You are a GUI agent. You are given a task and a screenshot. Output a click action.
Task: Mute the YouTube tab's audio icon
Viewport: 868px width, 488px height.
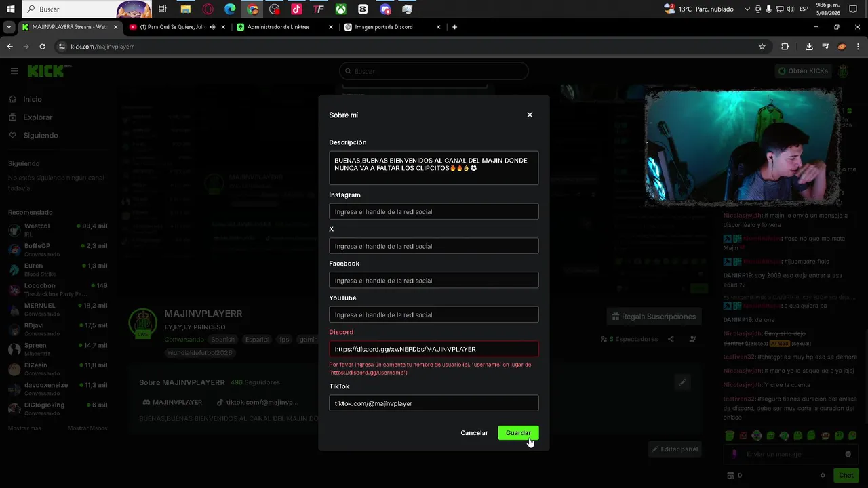[x=212, y=27]
